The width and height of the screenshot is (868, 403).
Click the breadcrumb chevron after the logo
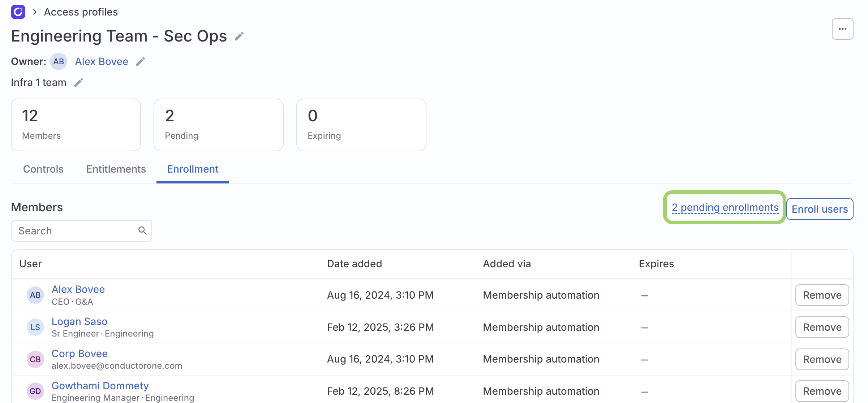pyautogui.click(x=34, y=12)
